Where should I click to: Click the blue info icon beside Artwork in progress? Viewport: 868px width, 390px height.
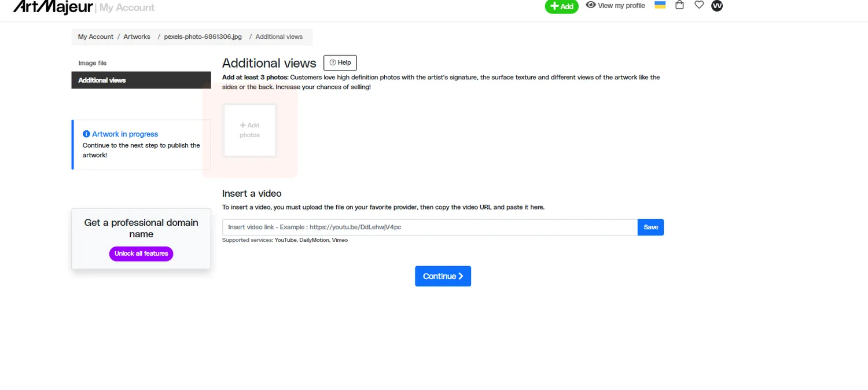(x=86, y=134)
